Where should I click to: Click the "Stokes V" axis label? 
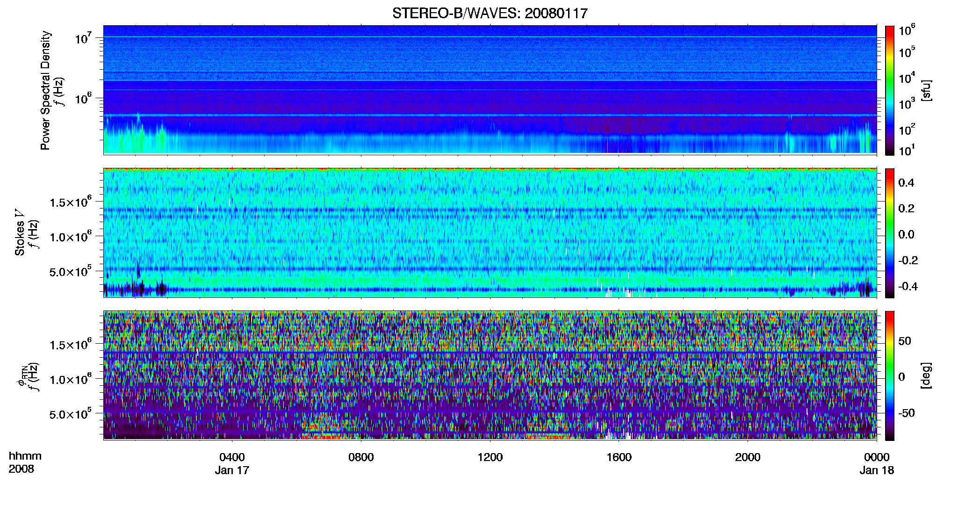[x=20, y=233]
